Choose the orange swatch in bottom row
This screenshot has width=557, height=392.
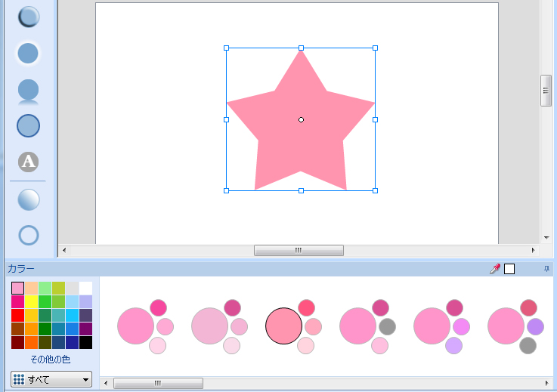[x=31, y=343]
